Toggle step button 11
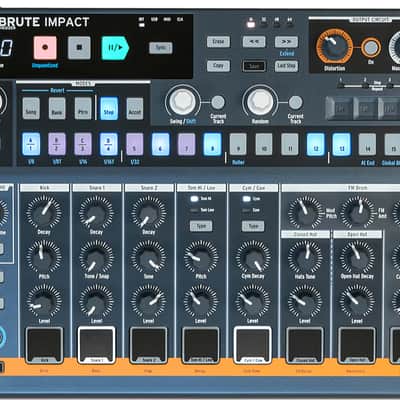The image size is (400, 400). click(x=290, y=144)
